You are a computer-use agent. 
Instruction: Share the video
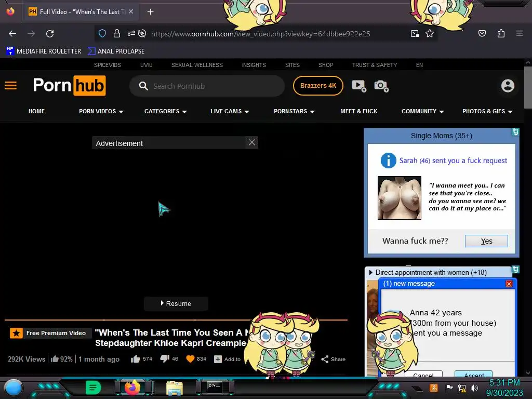pyautogui.click(x=333, y=359)
